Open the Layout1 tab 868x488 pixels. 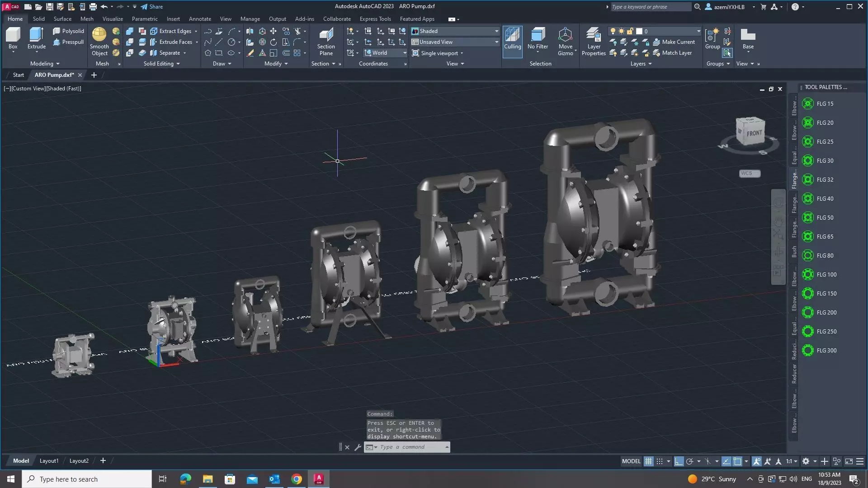pos(49,461)
